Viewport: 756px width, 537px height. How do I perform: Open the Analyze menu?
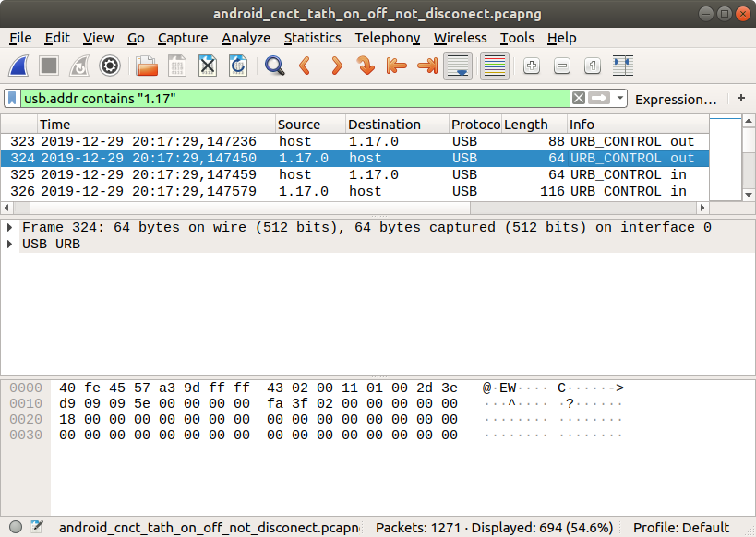246,38
